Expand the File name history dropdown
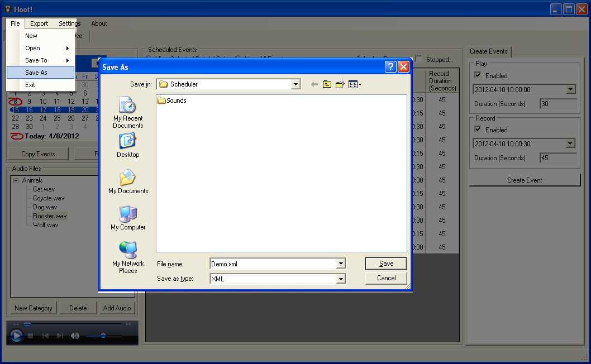Screen dimensions: 591x364 [x=341, y=264]
